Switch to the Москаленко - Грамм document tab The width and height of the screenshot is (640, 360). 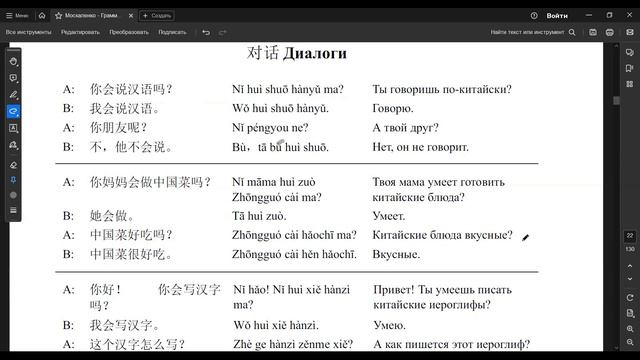tap(91, 16)
